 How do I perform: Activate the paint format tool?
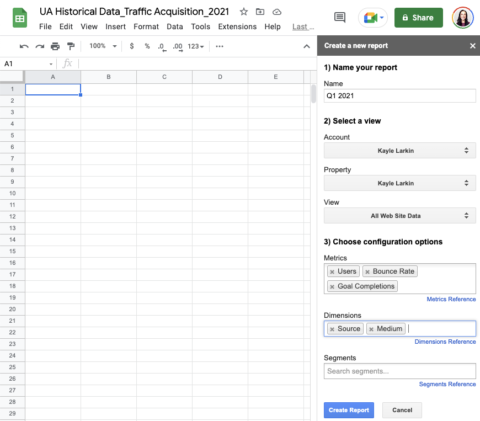click(x=71, y=46)
